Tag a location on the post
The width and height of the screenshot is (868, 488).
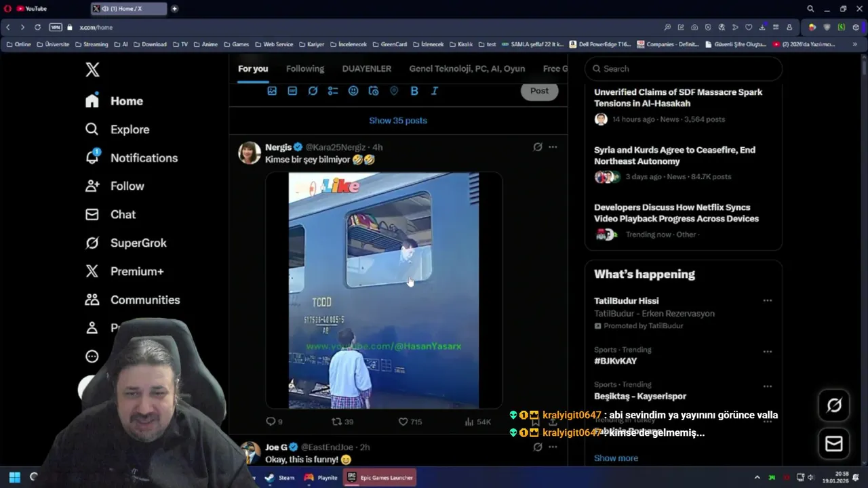tap(394, 91)
